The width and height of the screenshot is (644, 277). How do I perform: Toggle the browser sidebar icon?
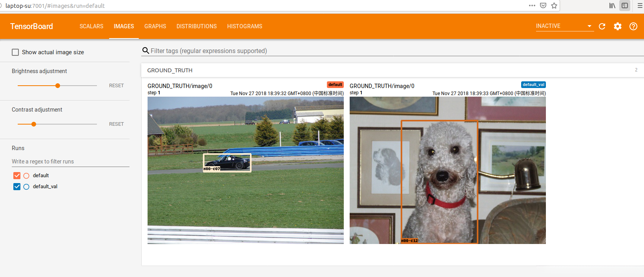625,6
